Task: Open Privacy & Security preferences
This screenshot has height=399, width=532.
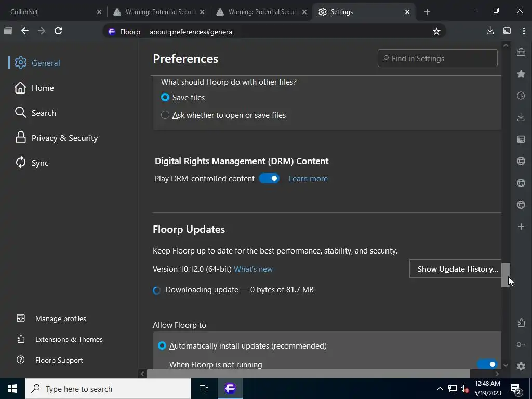Action: click(56, 138)
